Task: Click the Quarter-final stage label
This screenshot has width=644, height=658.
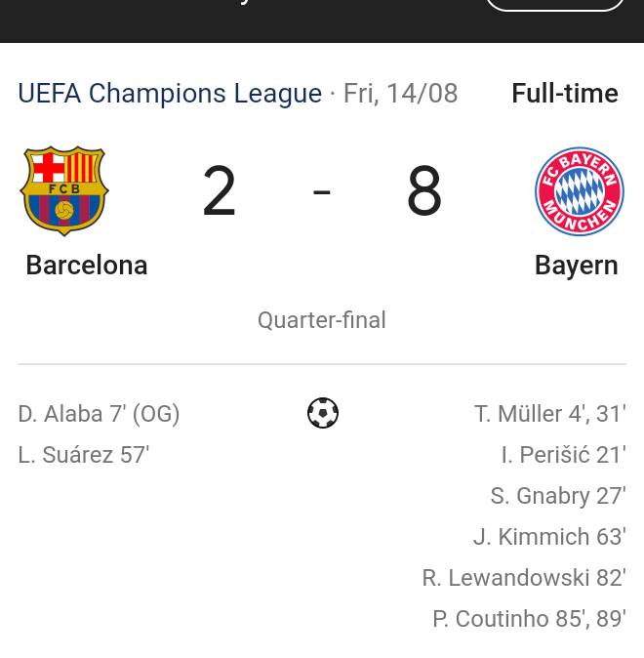Action: click(x=322, y=320)
